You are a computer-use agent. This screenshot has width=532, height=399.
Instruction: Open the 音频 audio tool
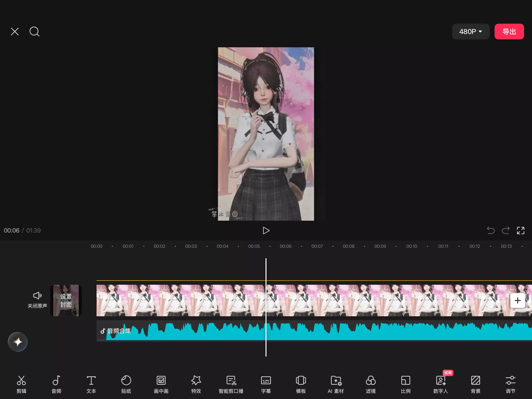click(56, 384)
